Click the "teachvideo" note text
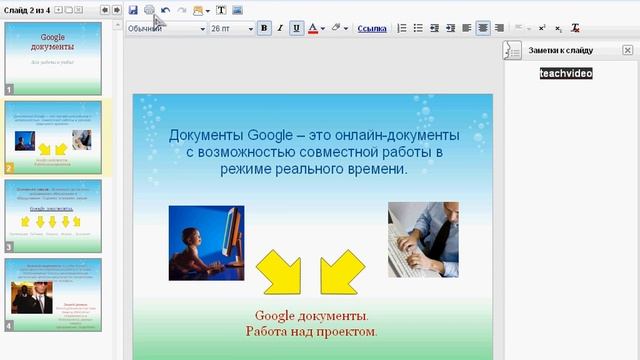The height and width of the screenshot is (360, 640). (566, 73)
